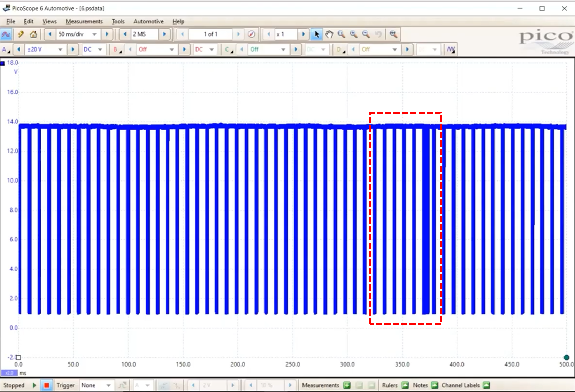Open channel A options button
Viewport: 575px width, 392px height.
tap(6, 49)
